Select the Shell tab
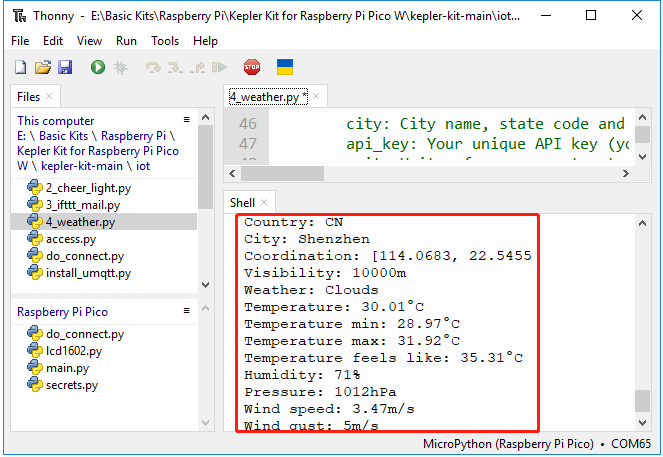This screenshot has width=663, height=457. pyautogui.click(x=242, y=203)
